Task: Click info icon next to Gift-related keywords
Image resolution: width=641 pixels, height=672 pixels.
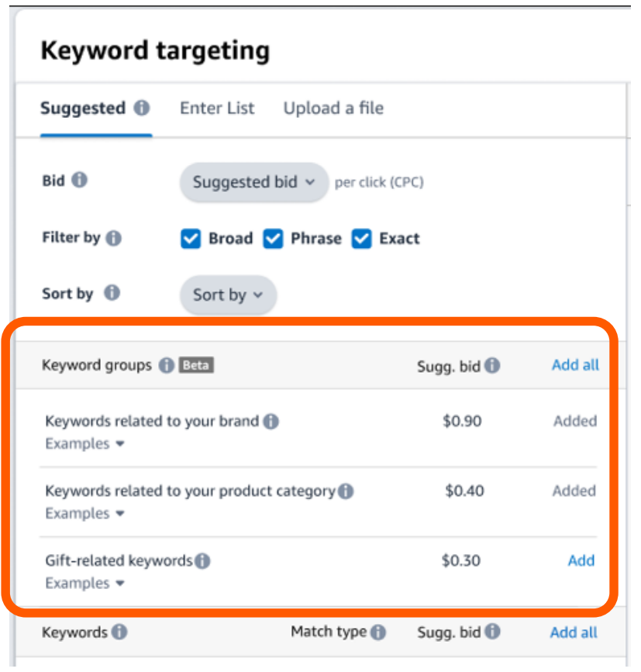Action: [x=202, y=560]
